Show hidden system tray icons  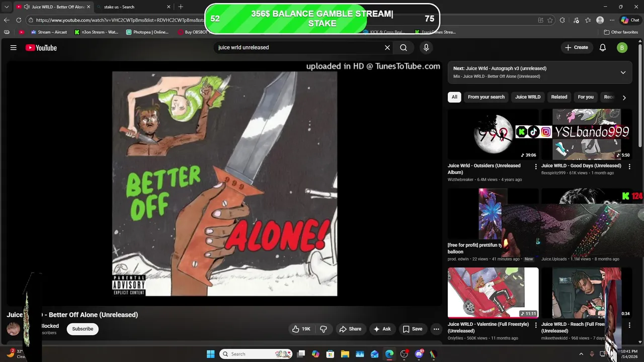581,354
